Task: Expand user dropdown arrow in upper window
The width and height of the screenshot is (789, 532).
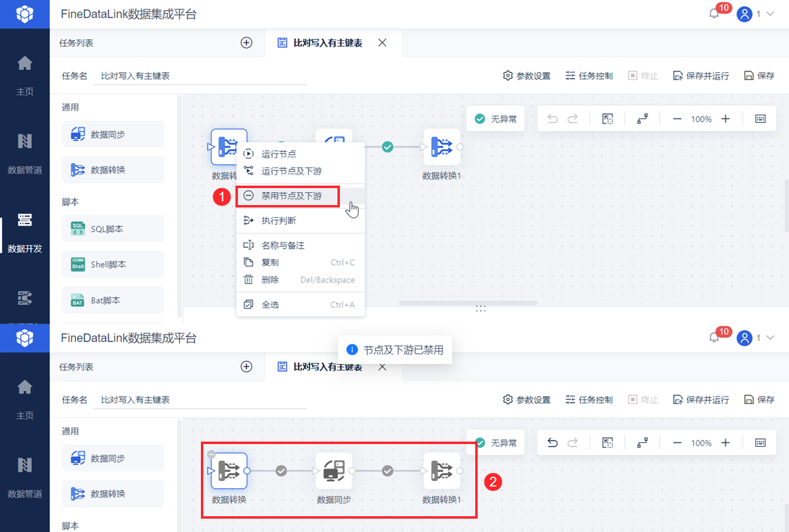Action: point(771,14)
